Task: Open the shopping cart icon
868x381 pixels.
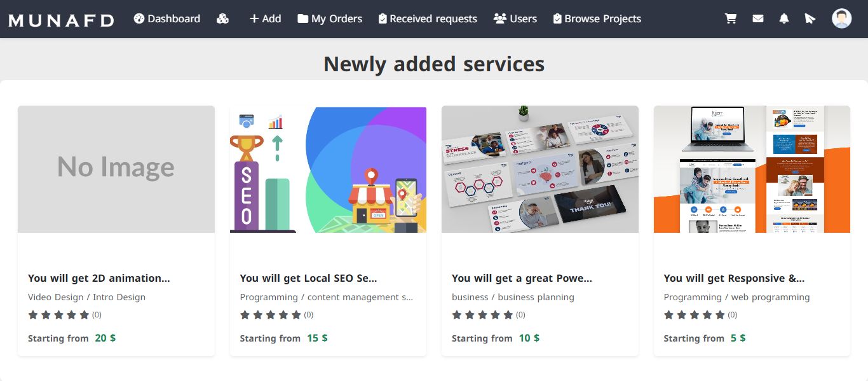Action: 731,19
